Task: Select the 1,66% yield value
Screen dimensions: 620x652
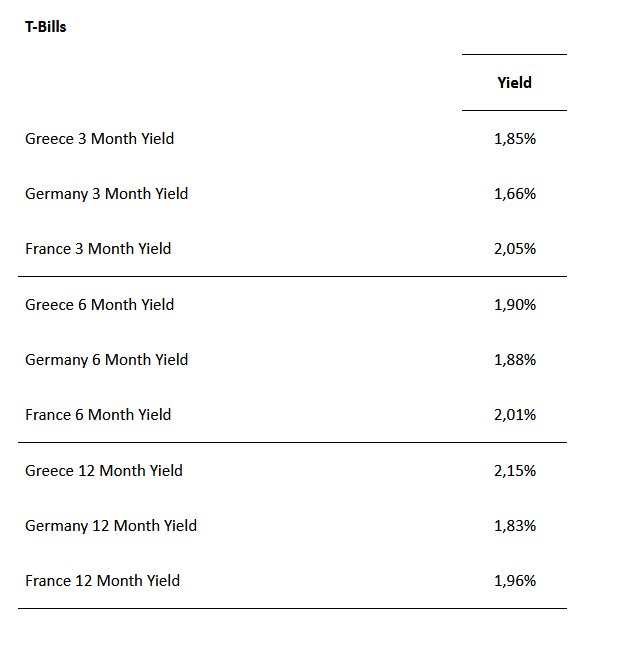Action: coord(515,194)
